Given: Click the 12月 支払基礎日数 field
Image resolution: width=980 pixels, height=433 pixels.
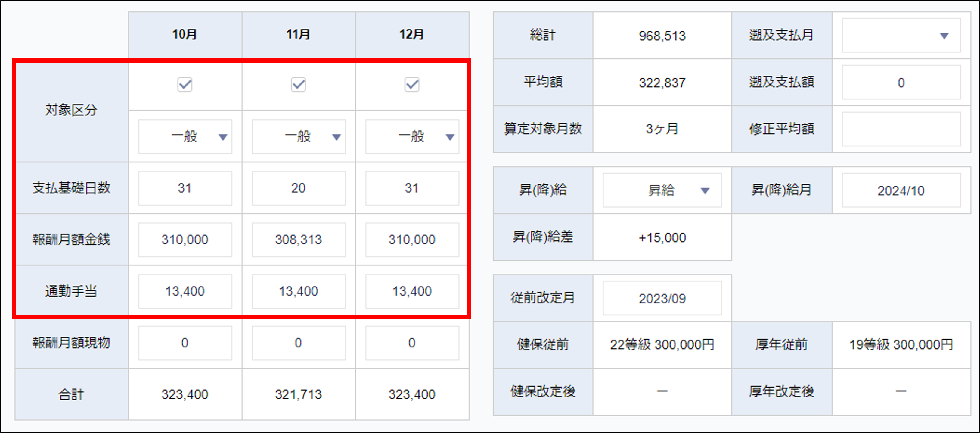Looking at the screenshot, I should click(x=412, y=188).
